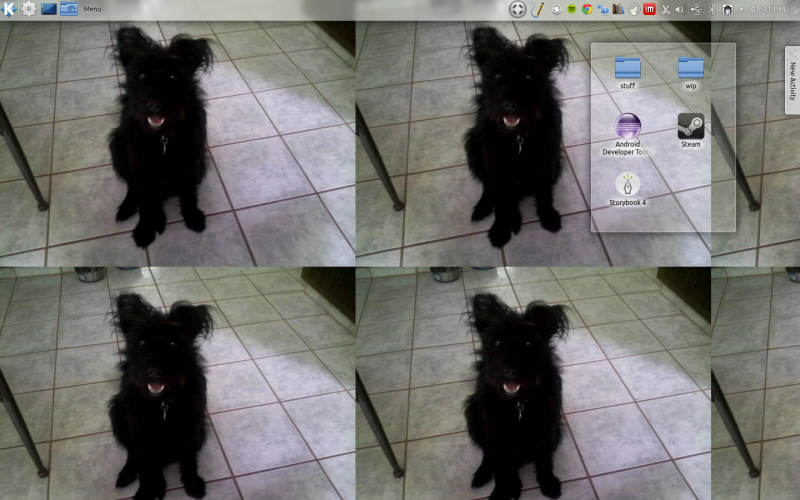Screen dimensions: 800x500
Task: Click the New Activity side tab
Action: pyautogui.click(x=792, y=81)
